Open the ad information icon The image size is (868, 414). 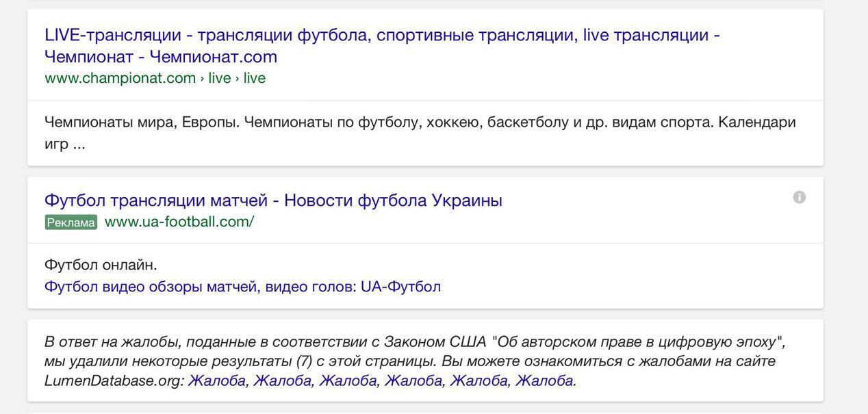pos(800,196)
